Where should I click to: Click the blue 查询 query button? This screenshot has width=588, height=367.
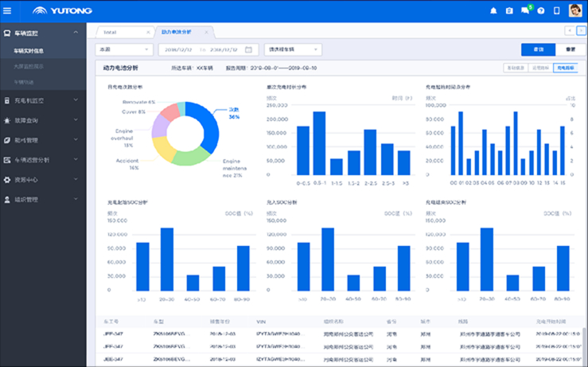tap(538, 49)
